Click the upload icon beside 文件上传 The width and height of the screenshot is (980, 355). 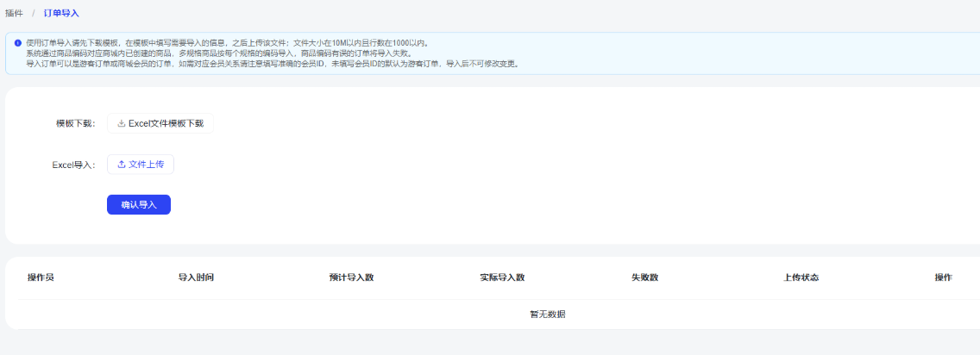[122, 164]
